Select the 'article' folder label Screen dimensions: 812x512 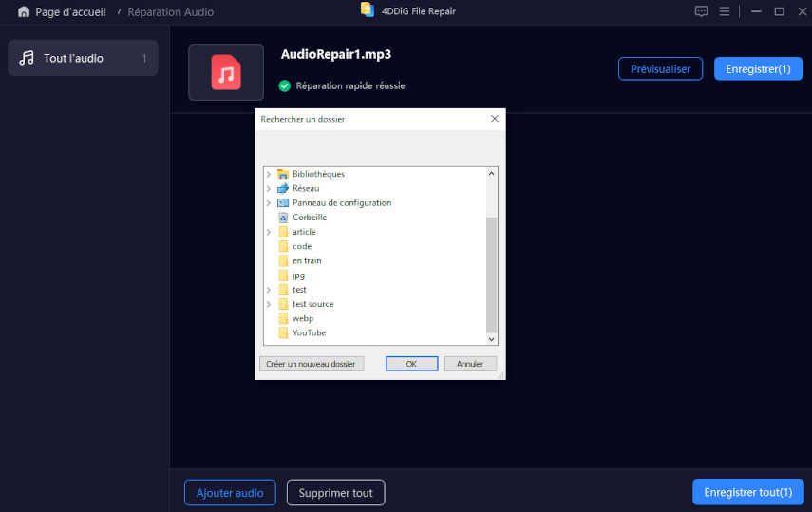pos(304,232)
